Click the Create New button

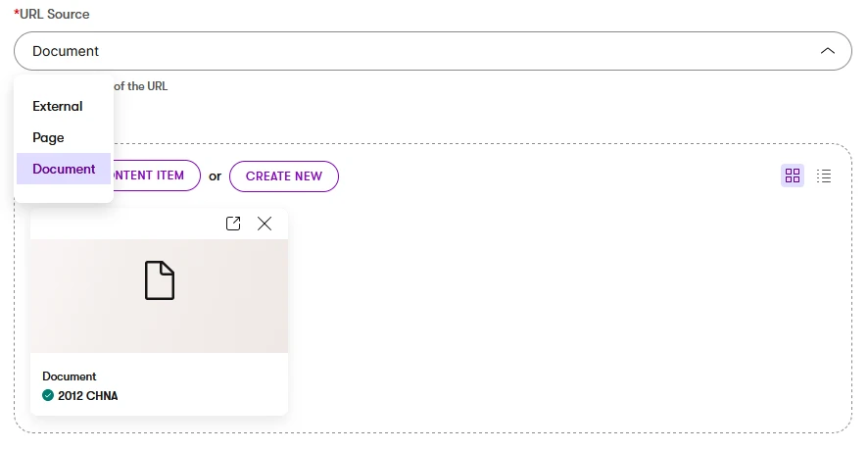tap(283, 176)
